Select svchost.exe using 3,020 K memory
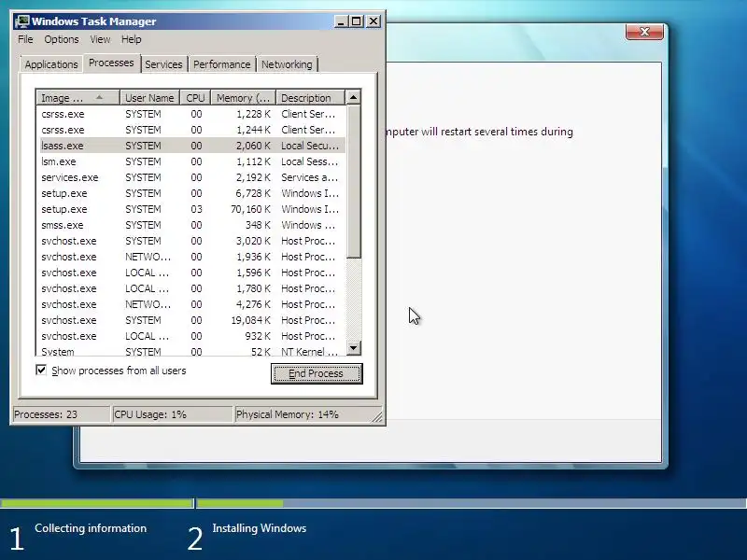Image resolution: width=747 pixels, height=560 pixels. click(x=191, y=241)
